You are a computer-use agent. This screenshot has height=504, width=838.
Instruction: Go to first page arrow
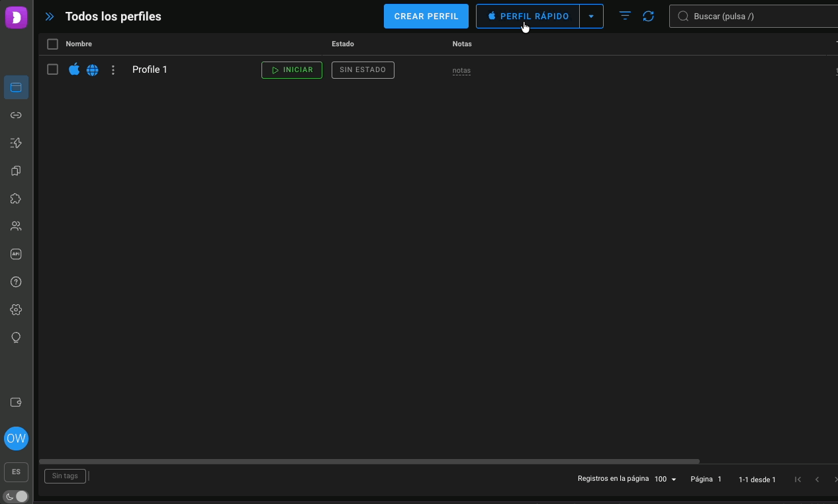click(x=798, y=479)
